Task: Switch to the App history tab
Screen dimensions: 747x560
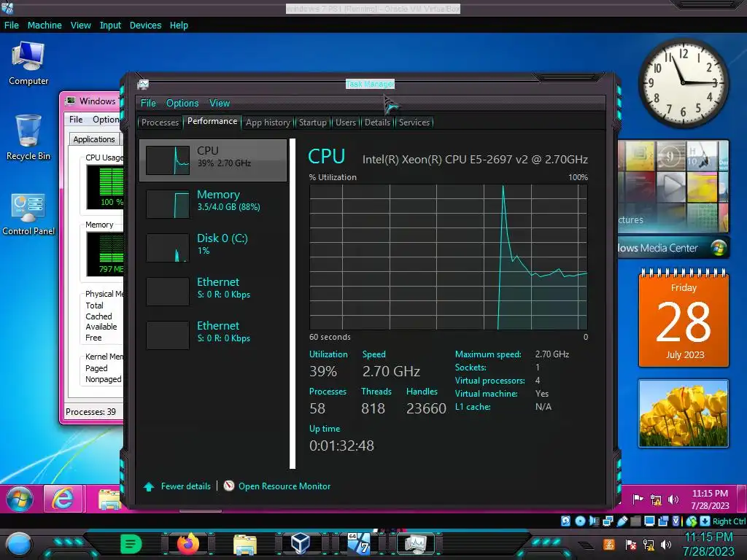Action: tap(268, 122)
